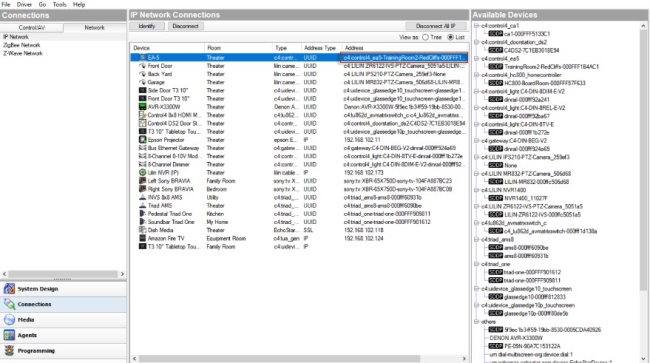Select the Tree view radio button
This screenshot has height=363, width=650.
click(425, 37)
